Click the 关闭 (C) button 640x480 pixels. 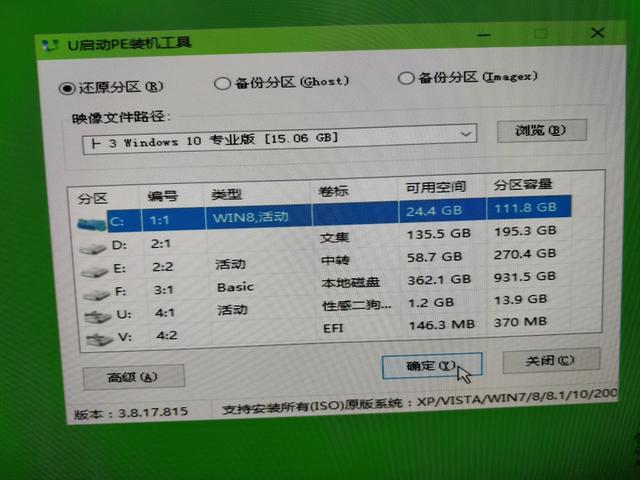click(551, 360)
